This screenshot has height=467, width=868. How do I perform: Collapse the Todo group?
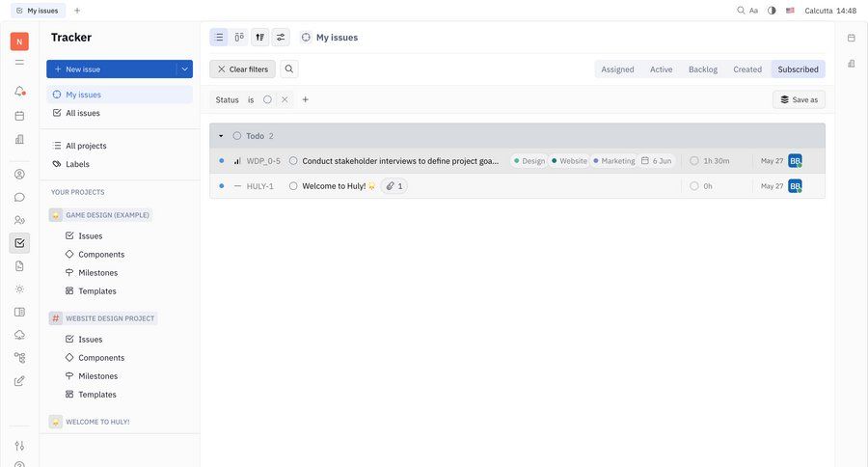221,136
